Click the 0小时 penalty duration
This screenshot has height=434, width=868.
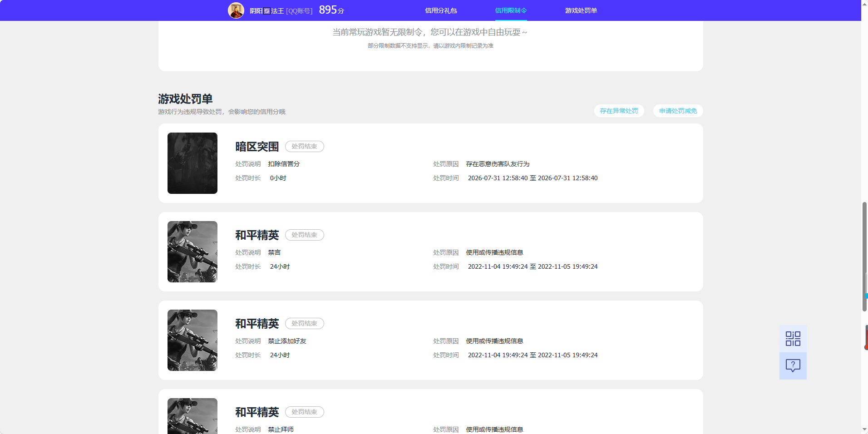pos(278,178)
